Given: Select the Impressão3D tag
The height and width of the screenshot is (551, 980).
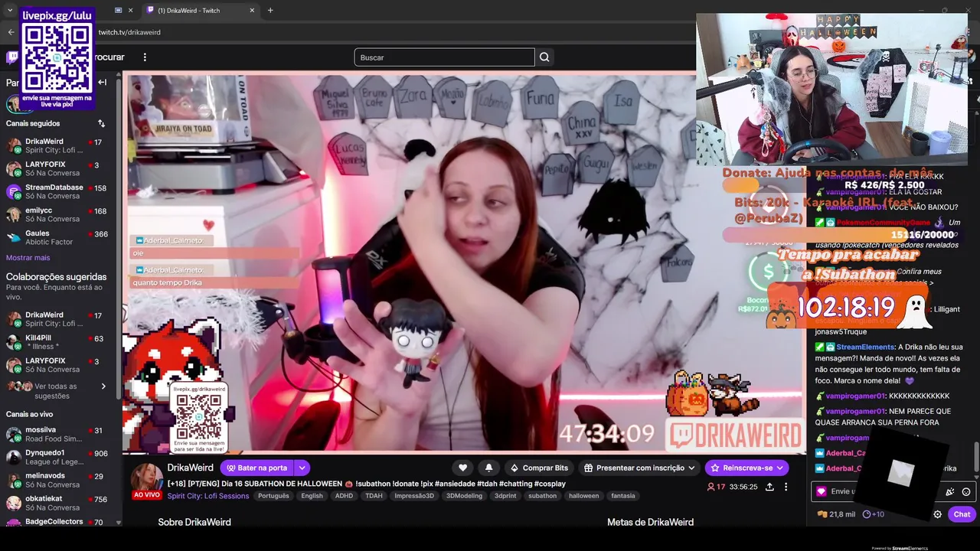Looking at the screenshot, I should 413,496.
